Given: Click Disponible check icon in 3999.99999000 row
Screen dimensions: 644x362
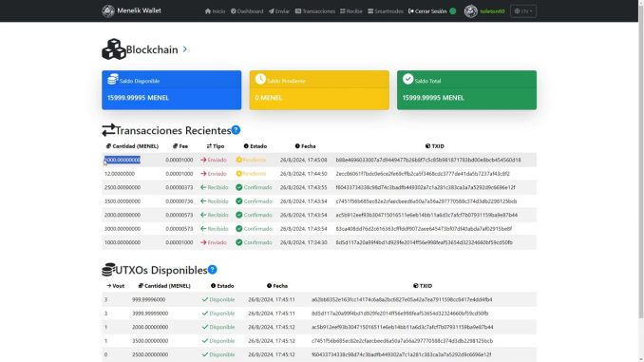Looking at the screenshot, I should pos(205,314).
